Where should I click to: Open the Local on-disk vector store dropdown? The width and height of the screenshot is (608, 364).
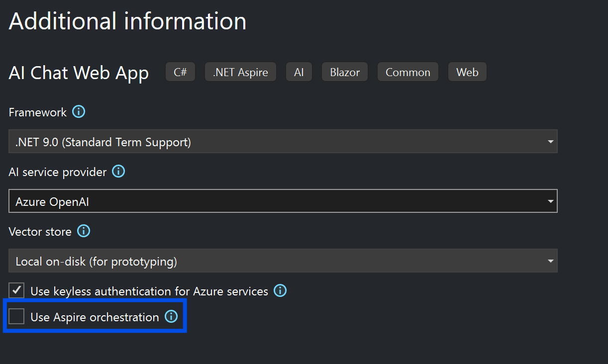[x=283, y=261]
